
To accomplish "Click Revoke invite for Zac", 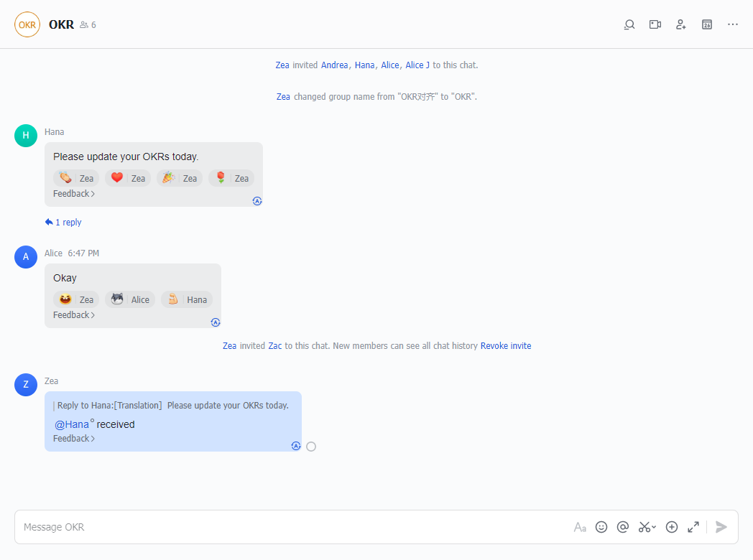I will pyautogui.click(x=506, y=345).
